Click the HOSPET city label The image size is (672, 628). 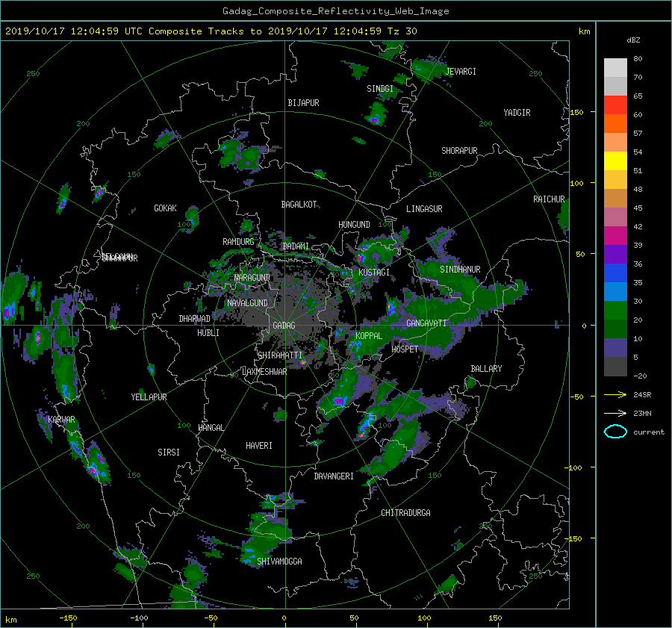click(x=405, y=349)
